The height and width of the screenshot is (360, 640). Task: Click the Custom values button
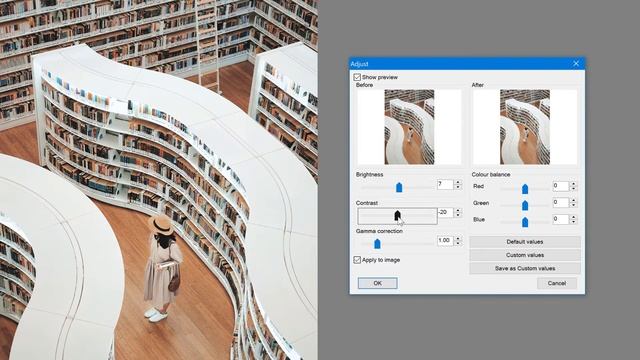525,255
